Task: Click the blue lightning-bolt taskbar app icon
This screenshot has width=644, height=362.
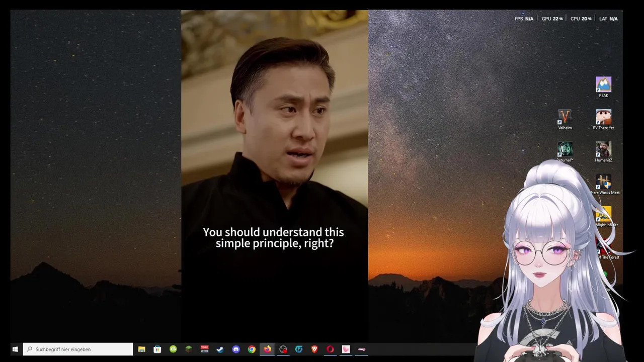Action: coord(299,349)
